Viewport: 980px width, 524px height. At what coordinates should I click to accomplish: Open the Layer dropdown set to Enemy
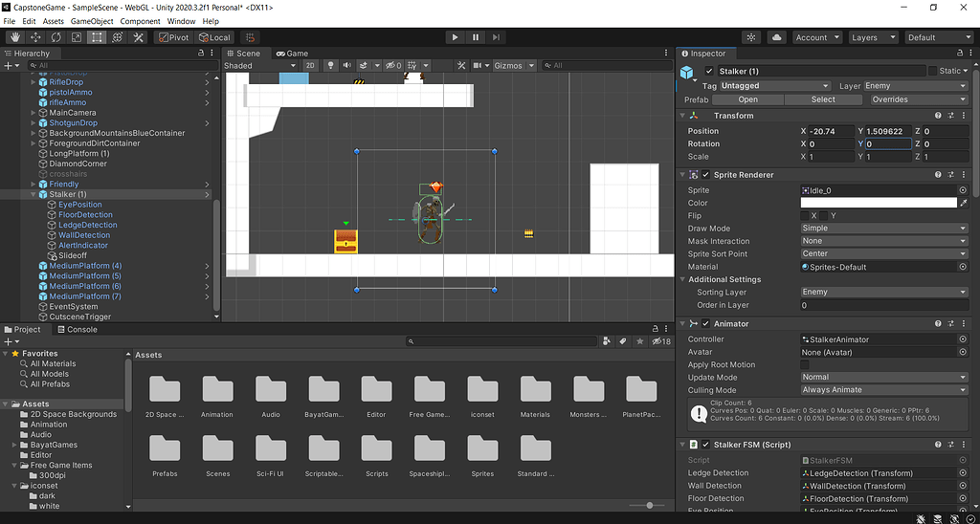[x=916, y=86]
